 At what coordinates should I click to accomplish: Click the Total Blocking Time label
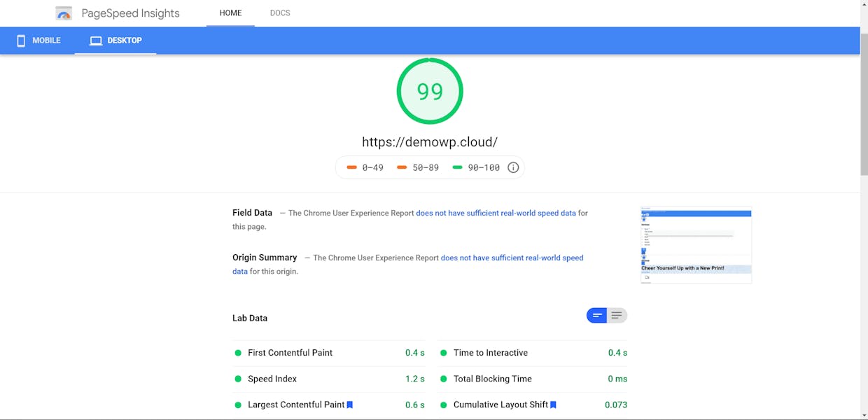[x=493, y=379]
